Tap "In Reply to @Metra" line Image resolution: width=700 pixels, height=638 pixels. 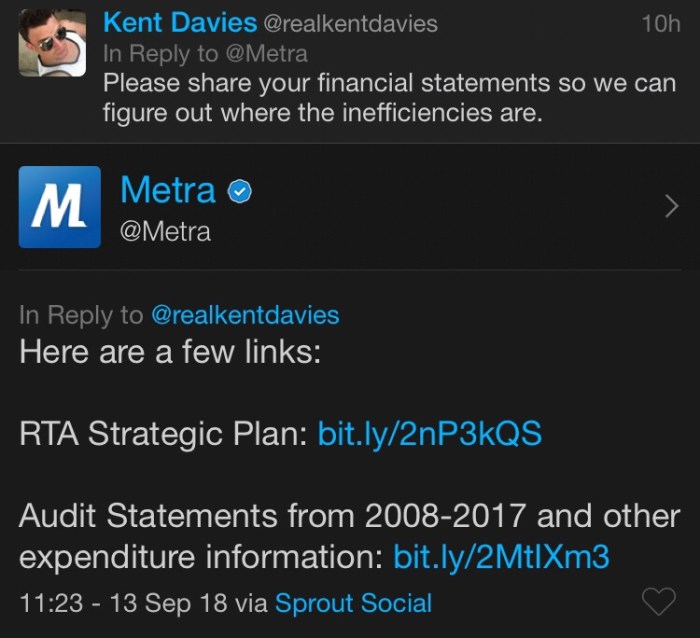tap(205, 53)
